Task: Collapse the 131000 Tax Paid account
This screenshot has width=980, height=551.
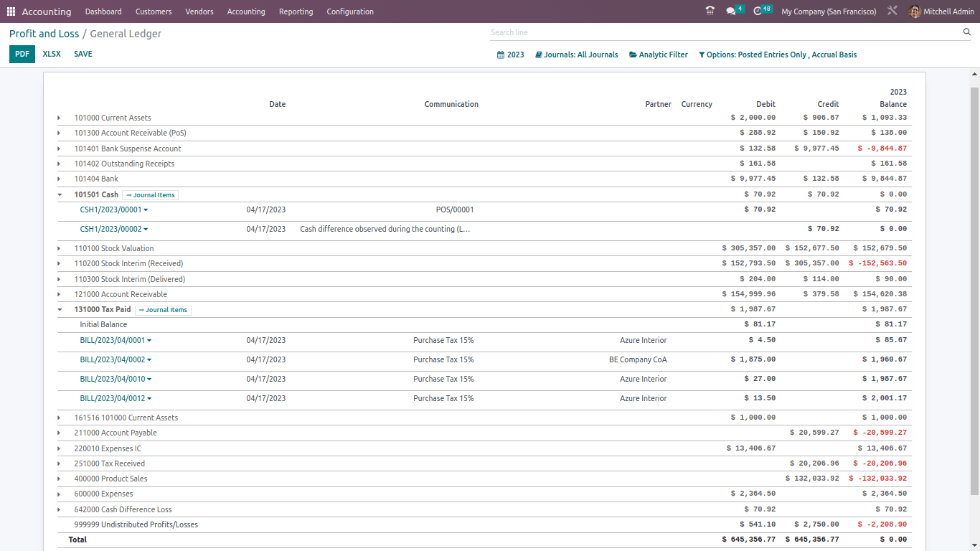Action: coord(60,310)
